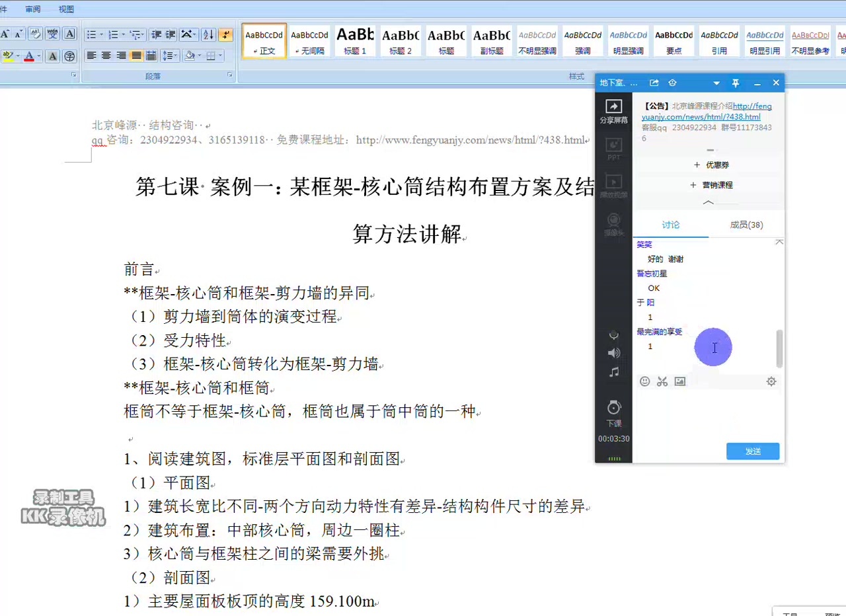Image resolution: width=846 pixels, height=616 pixels.
Task: Click the speaker volume icon
Action: pos(614,353)
